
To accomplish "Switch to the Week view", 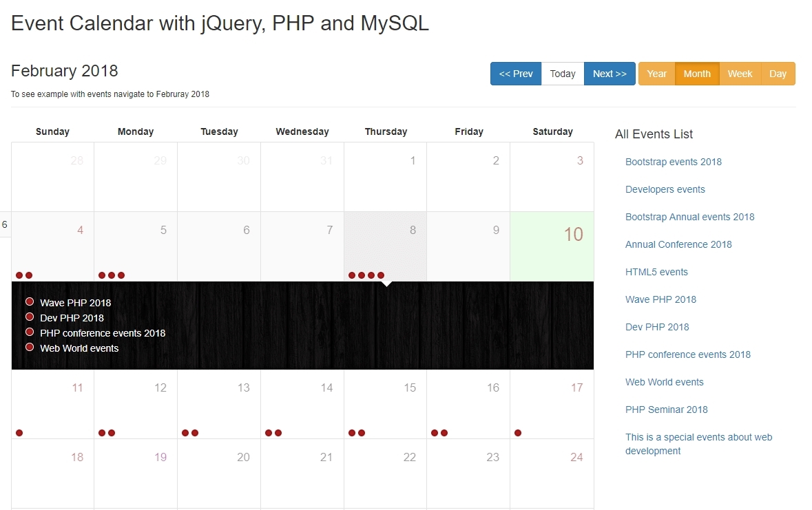I will click(x=740, y=74).
